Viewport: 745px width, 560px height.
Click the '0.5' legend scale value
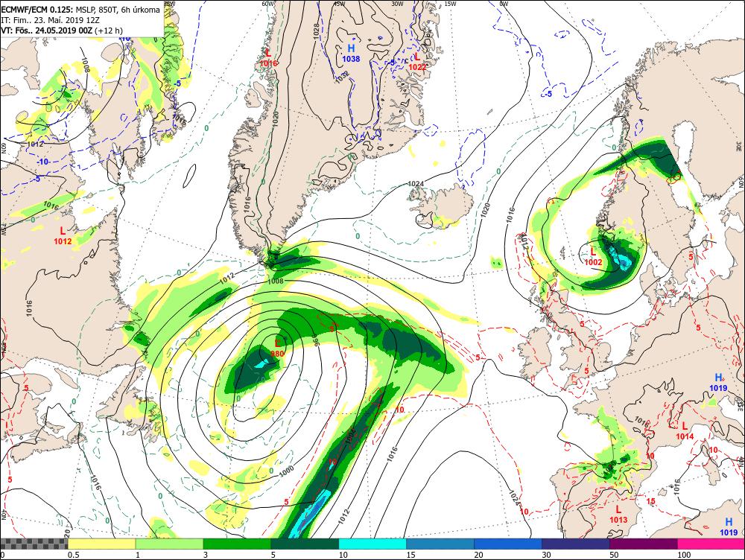coord(73,555)
